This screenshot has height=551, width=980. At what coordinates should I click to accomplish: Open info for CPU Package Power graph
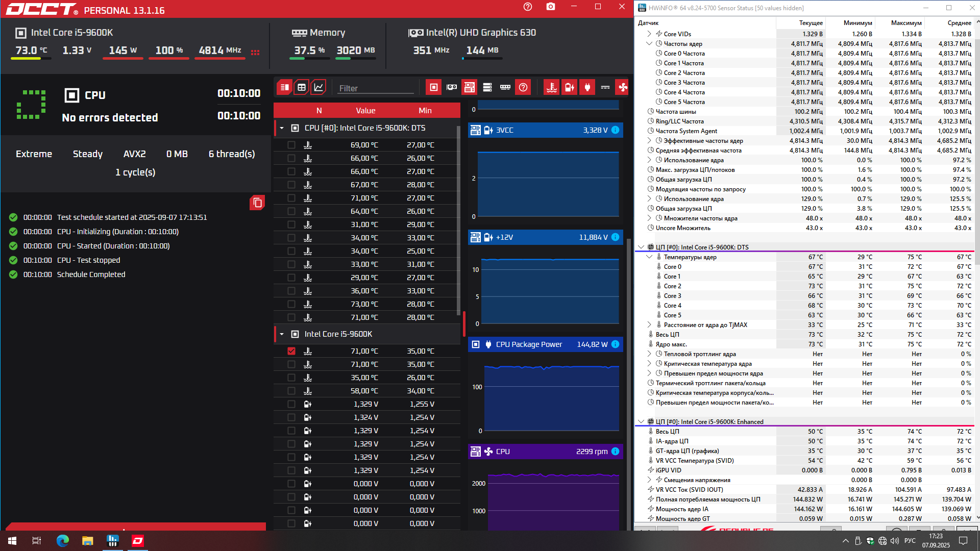pyautogui.click(x=615, y=344)
